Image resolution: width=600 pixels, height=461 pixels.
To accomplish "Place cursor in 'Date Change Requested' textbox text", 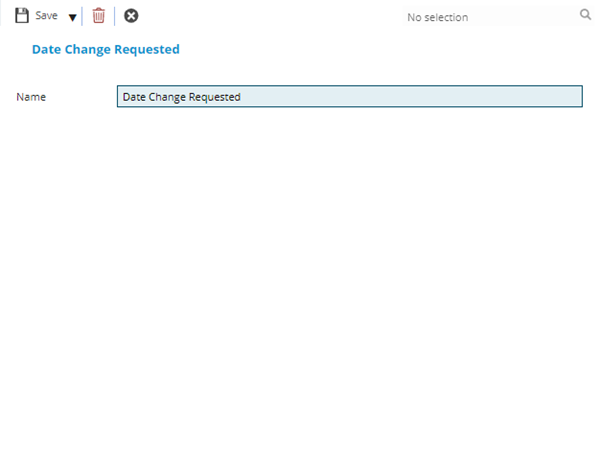I will 181,97.
